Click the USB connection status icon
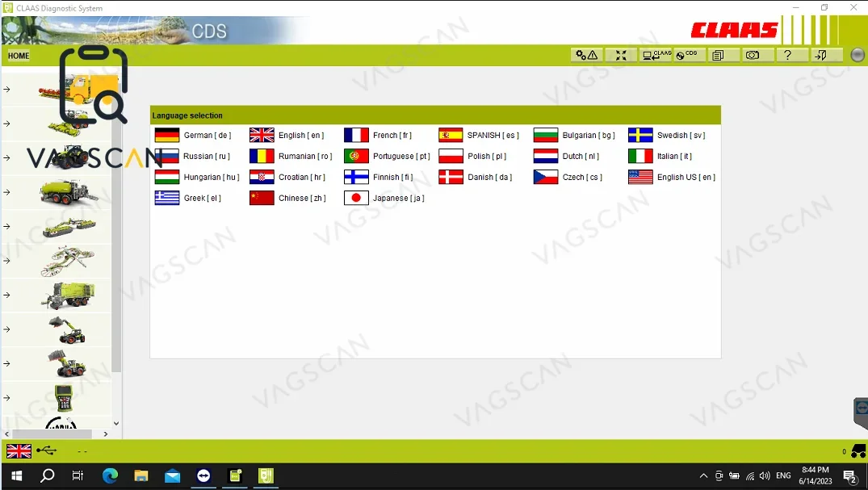 click(47, 451)
